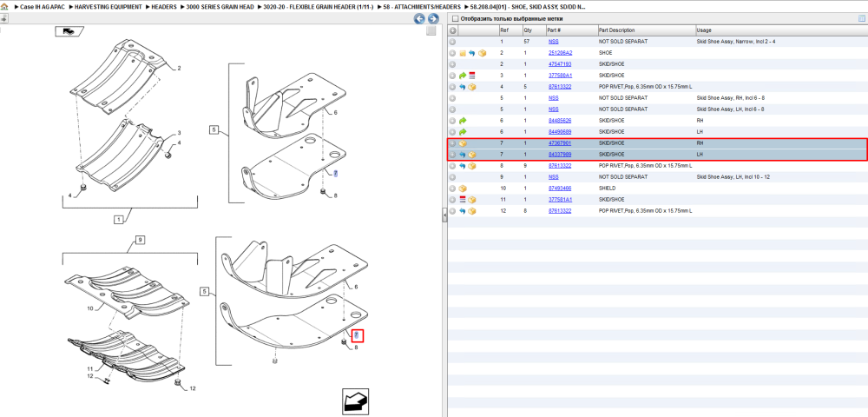Viewport: 868px width, 417px height.
Task: Toggle mark circle on part 47547193 row
Action: point(452,64)
